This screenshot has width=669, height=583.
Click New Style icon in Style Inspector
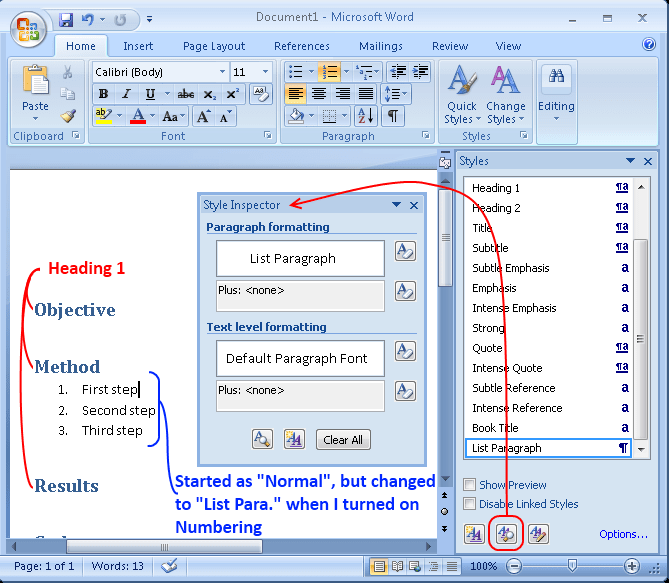point(294,439)
